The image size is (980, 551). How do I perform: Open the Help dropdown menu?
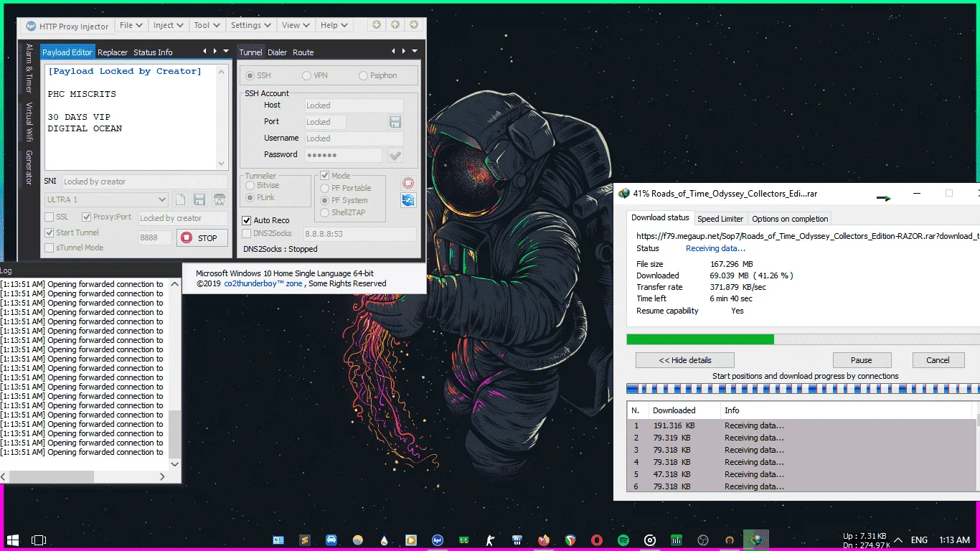coord(334,25)
